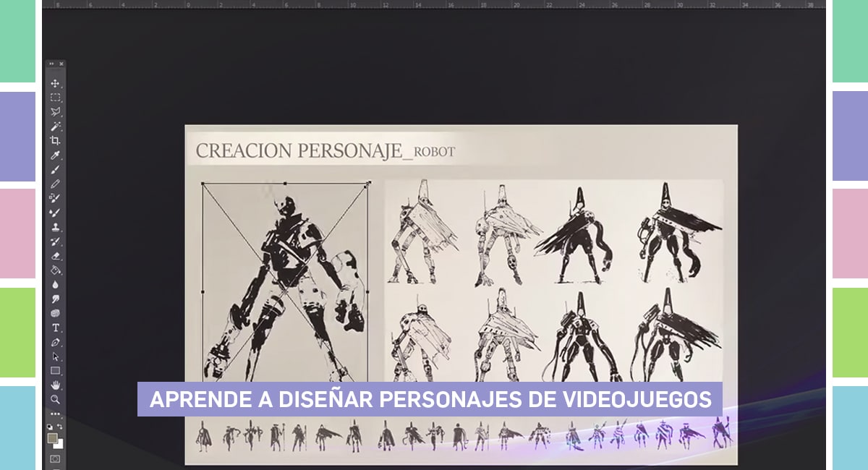868x470 pixels.
Task: Click the left-middle transform handle
Action: point(202,292)
